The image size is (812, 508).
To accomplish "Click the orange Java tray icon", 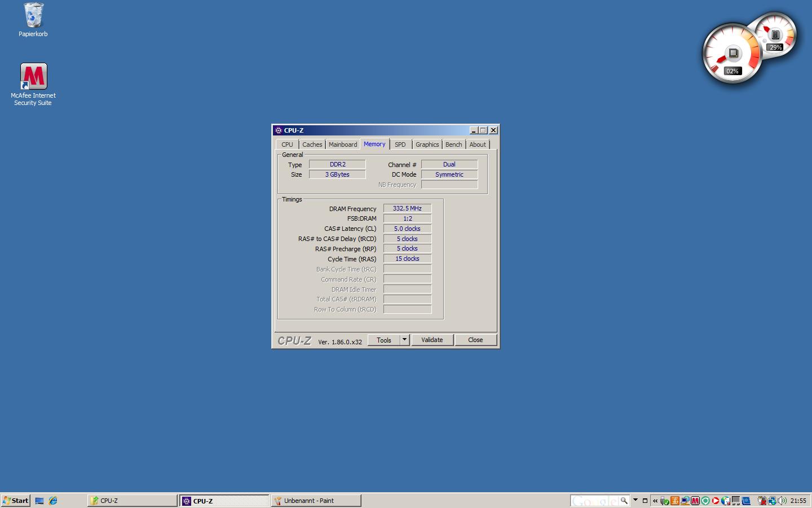I will [x=675, y=501].
